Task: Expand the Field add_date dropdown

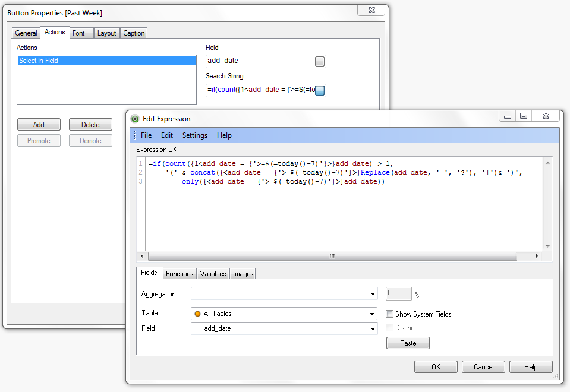Action: click(x=373, y=328)
